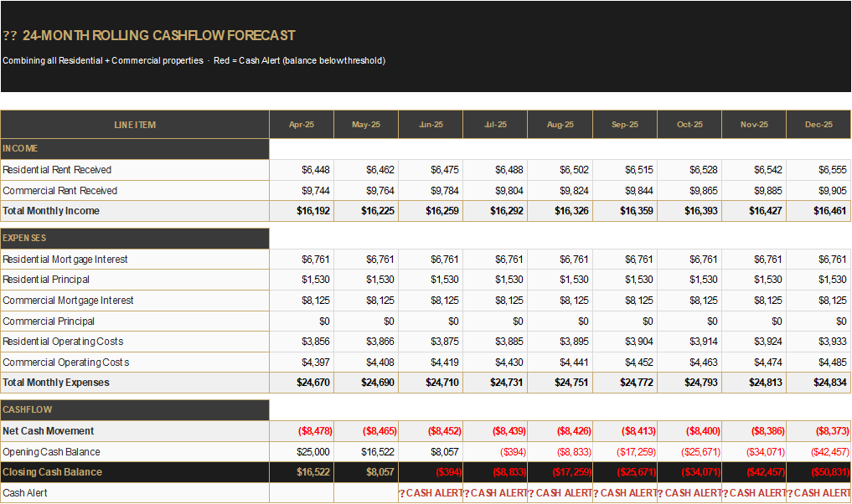Select the 'Residential Mortgage Interest' row label
The width and height of the screenshot is (852, 504).
click(135, 260)
